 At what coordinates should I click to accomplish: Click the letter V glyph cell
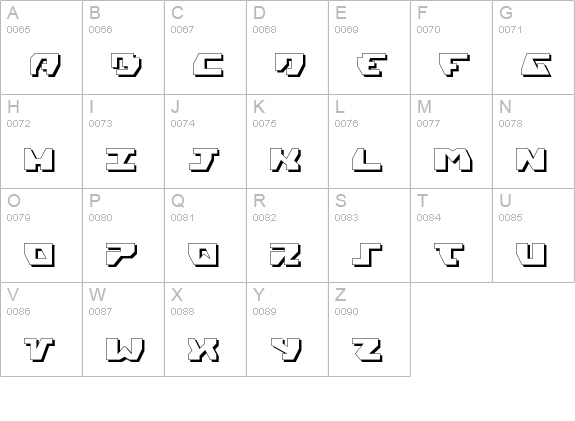pos(41,330)
